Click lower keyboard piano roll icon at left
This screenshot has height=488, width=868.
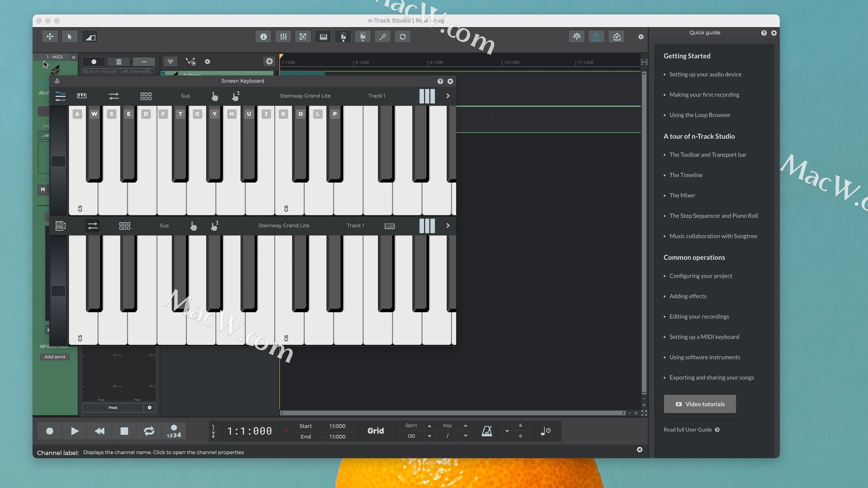[x=61, y=225]
